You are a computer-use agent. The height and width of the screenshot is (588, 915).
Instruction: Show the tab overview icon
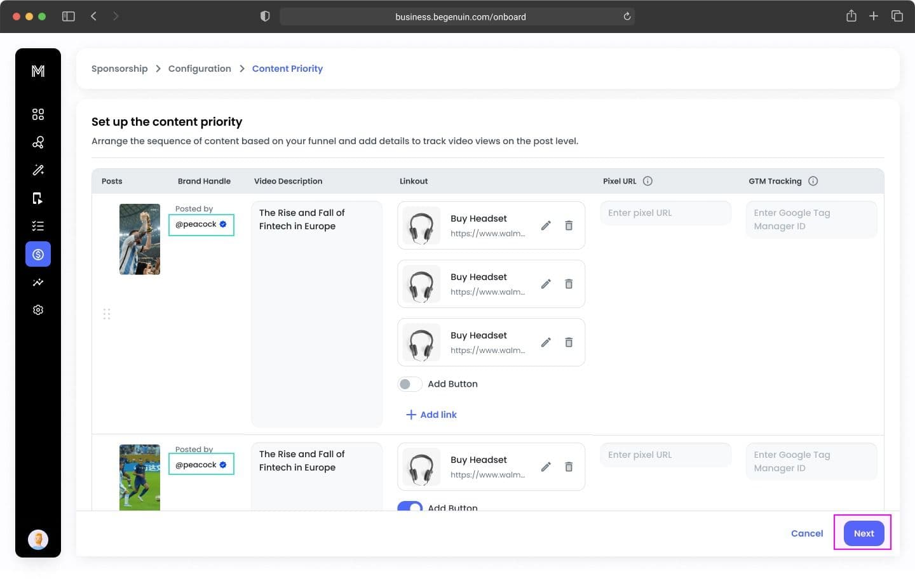897,16
